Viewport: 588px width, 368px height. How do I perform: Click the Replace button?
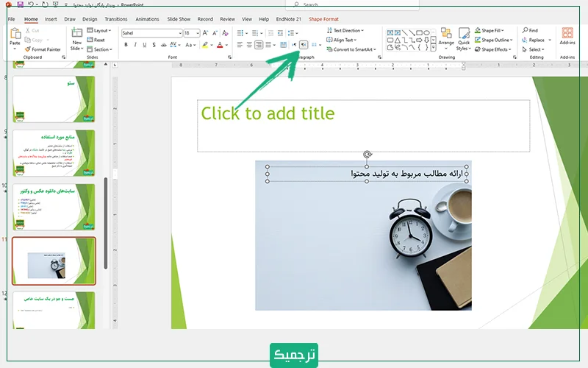(x=537, y=40)
